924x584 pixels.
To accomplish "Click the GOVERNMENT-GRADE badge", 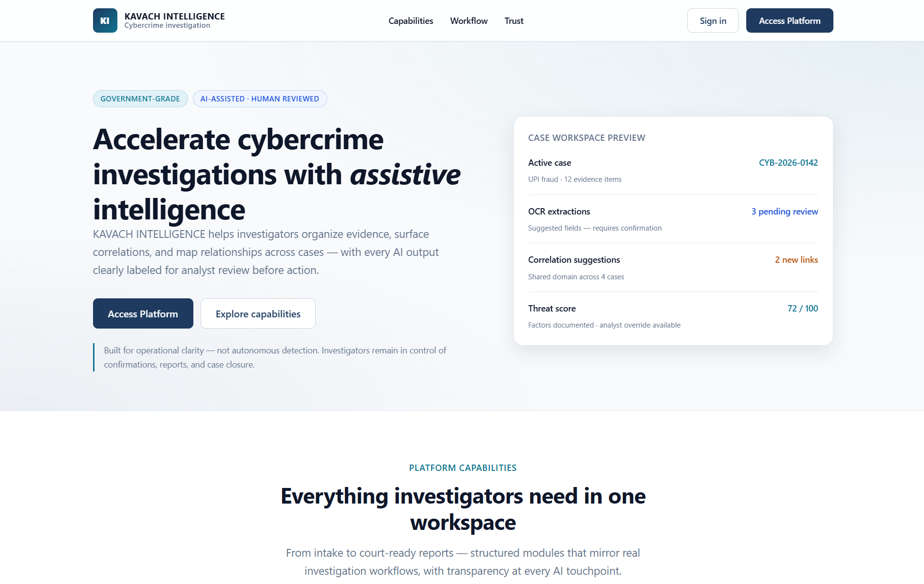I will point(140,98).
